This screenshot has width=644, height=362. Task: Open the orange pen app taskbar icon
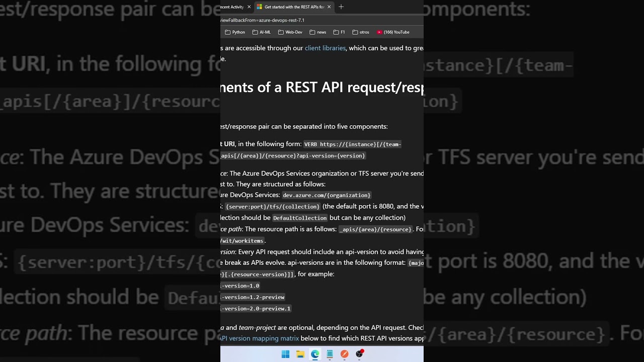coord(344,354)
